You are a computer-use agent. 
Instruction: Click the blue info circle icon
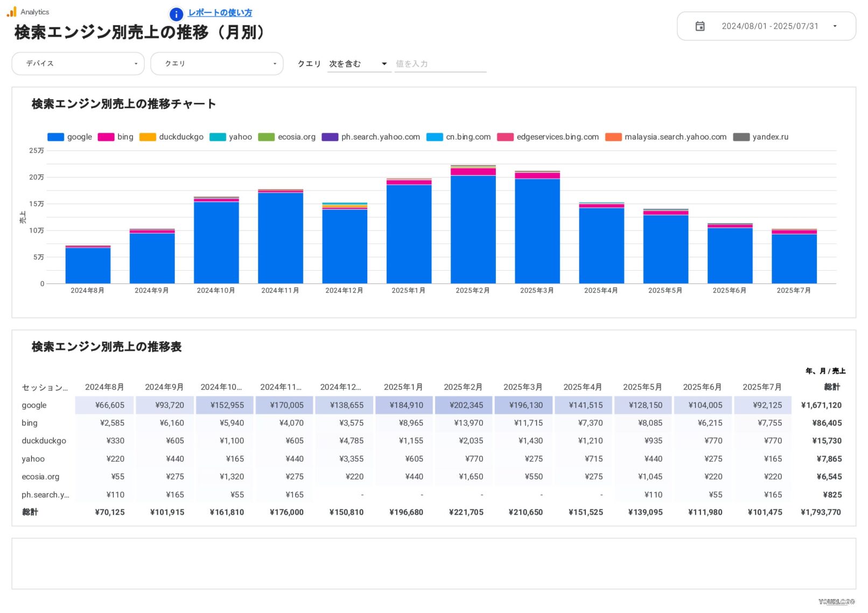tap(176, 15)
